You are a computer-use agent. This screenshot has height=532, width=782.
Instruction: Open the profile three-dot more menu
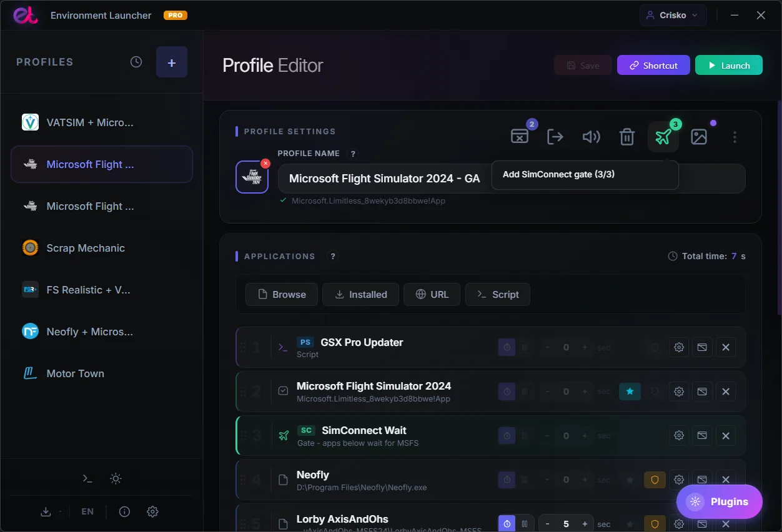tap(735, 136)
